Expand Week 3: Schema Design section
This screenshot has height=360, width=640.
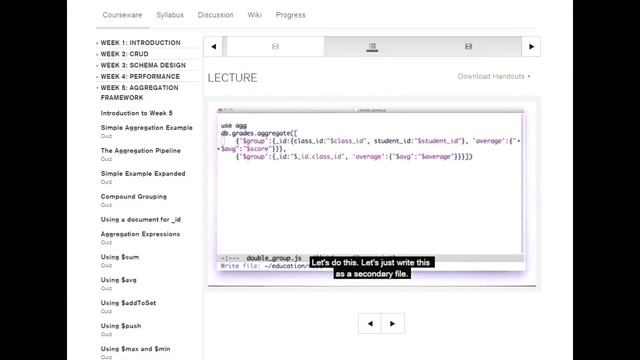pos(143,65)
